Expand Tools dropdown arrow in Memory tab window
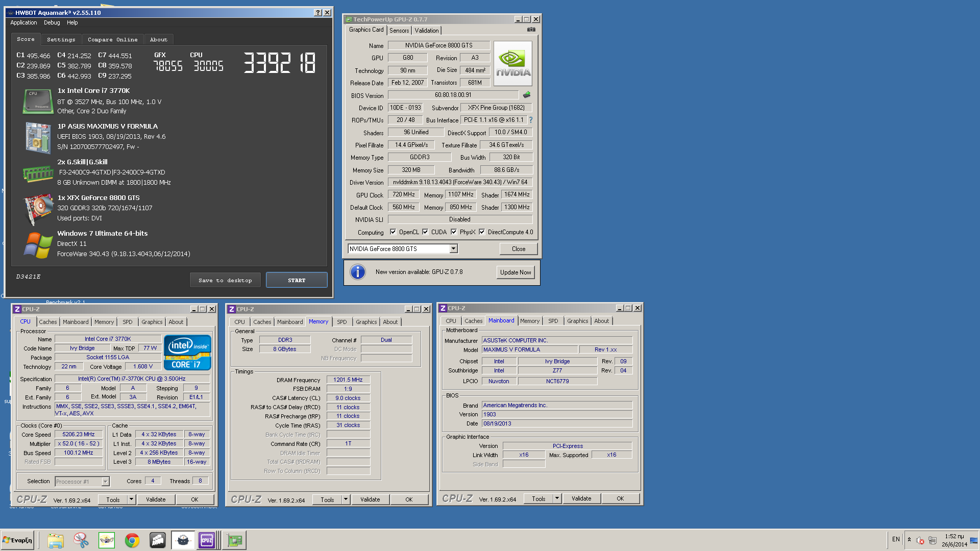980x551 pixels. [346, 499]
